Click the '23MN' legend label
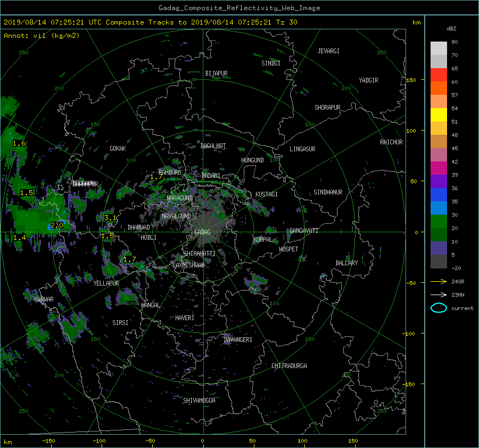 pyautogui.click(x=458, y=295)
